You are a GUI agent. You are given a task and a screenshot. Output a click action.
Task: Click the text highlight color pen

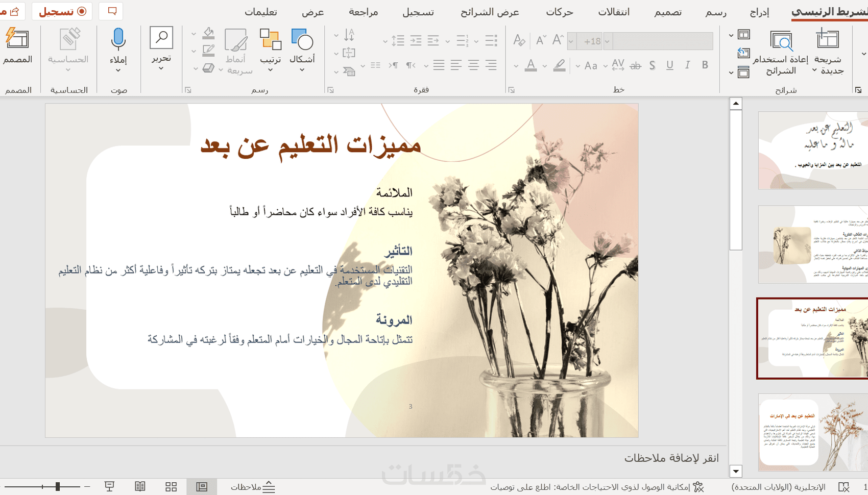560,65
